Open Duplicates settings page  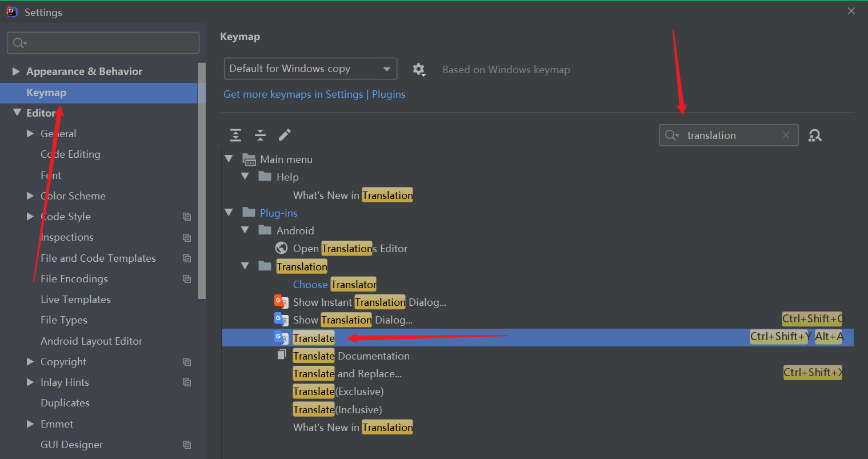[65, 403]
